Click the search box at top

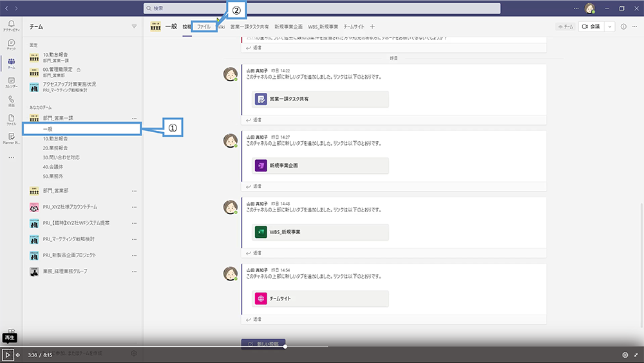click(x=322, y=8)
